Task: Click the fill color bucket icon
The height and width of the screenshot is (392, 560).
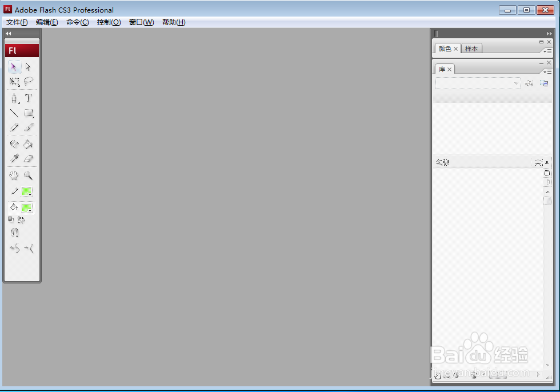Action: coord(14,207)
